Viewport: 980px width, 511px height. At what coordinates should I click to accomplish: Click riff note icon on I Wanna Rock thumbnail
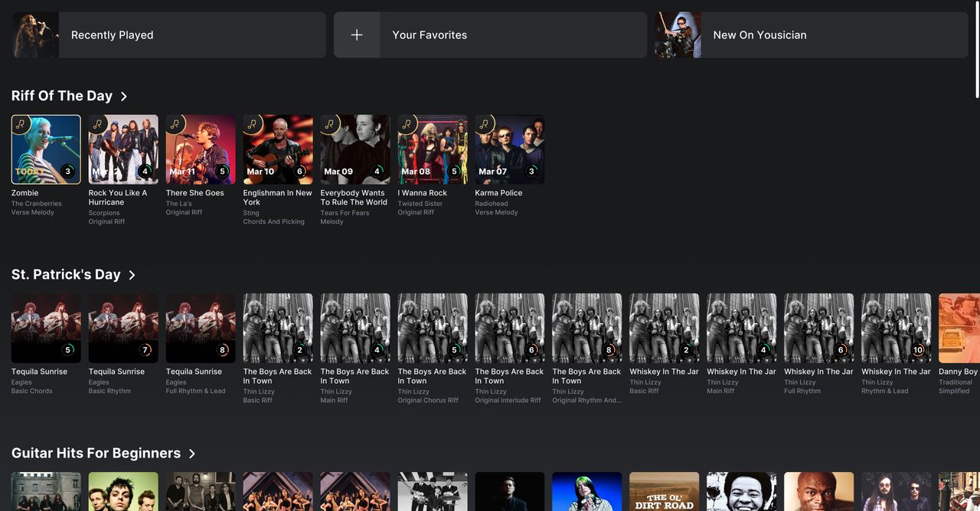407,124
